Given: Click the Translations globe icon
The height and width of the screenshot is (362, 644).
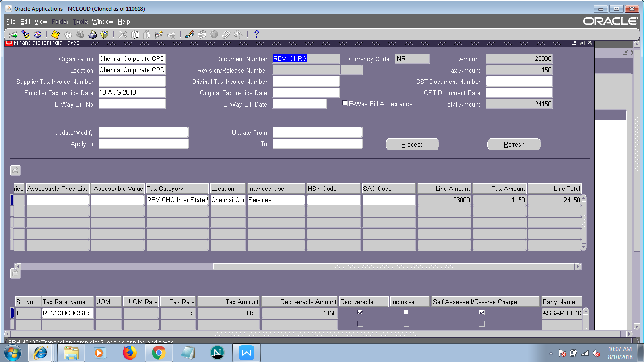Looking at the screenshot, I should click(214, 34).
